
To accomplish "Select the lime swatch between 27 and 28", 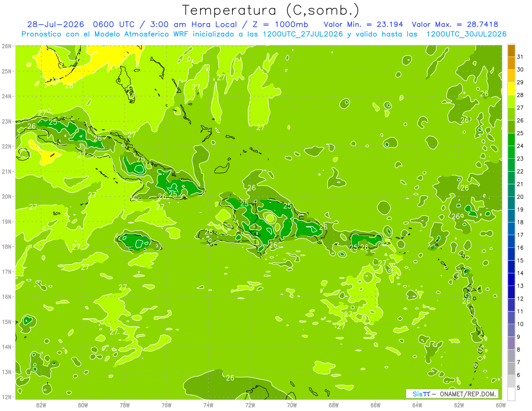I will click(x=512, y=102).
